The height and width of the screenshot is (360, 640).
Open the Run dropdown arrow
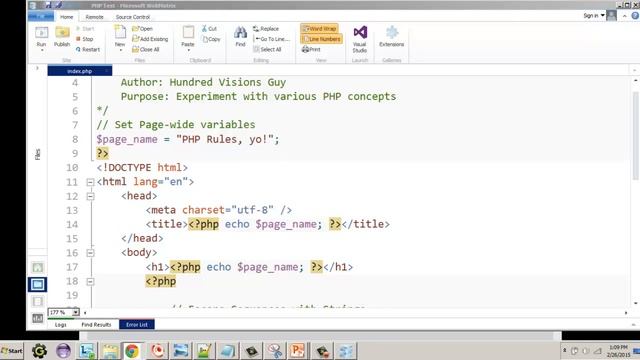pyautogui.click(x=42, y=50)
